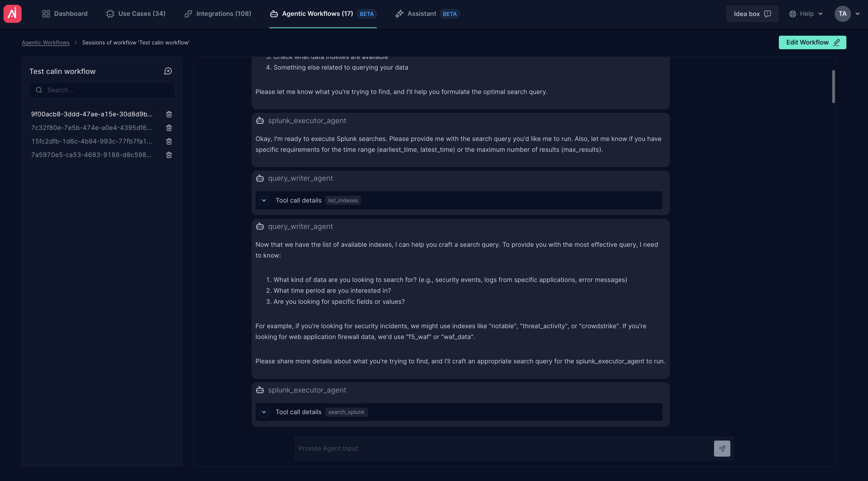
Task: Delete session 7a5970e5-ca53-4683 via its trash icon
Action: click(x=169, y=155)
